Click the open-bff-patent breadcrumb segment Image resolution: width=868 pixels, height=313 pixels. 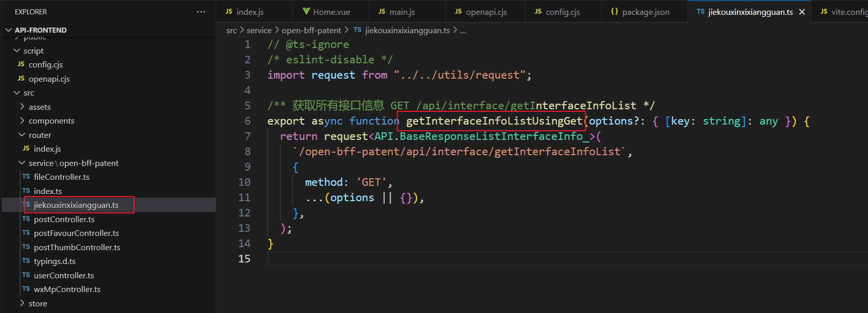[311, 31]
